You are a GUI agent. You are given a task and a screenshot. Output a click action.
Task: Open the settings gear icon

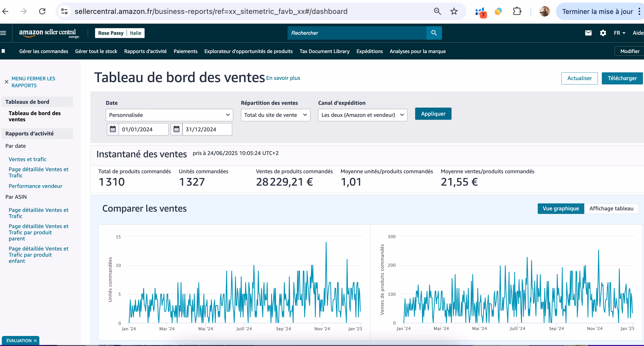(x=603, y=33)
